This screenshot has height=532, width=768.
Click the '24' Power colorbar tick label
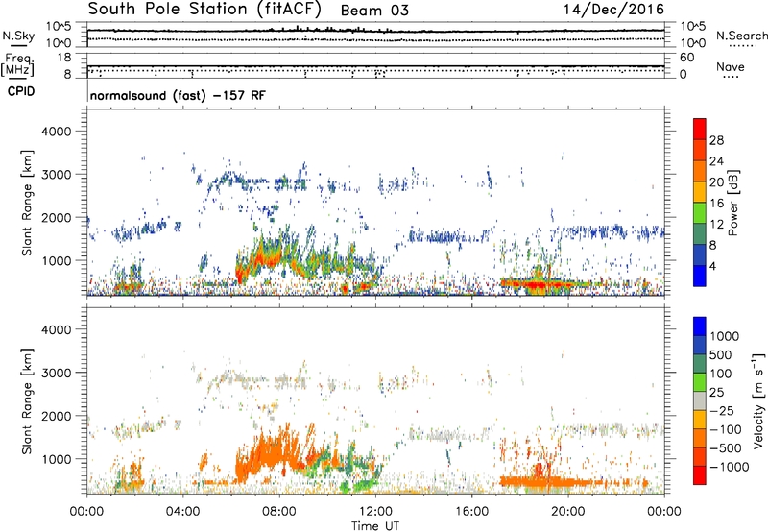716,161
